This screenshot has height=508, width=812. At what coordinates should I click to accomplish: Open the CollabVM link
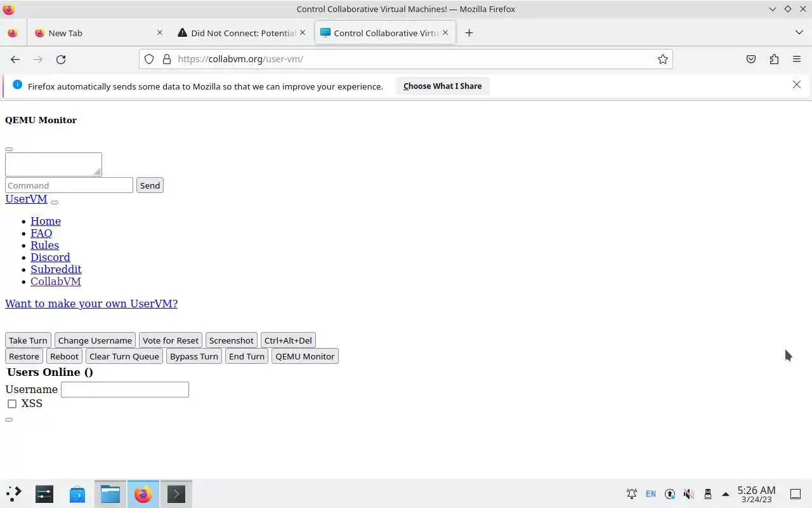(x=56, y=281)
